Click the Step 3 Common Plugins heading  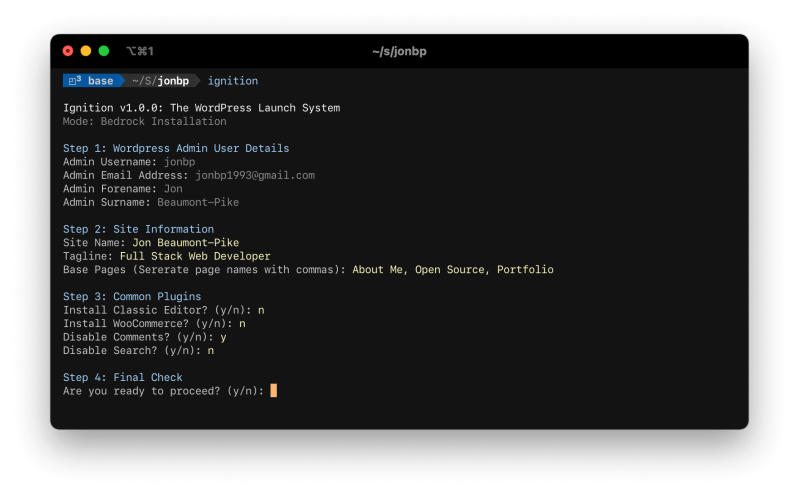pyautogui.click(x=132, y=297)
